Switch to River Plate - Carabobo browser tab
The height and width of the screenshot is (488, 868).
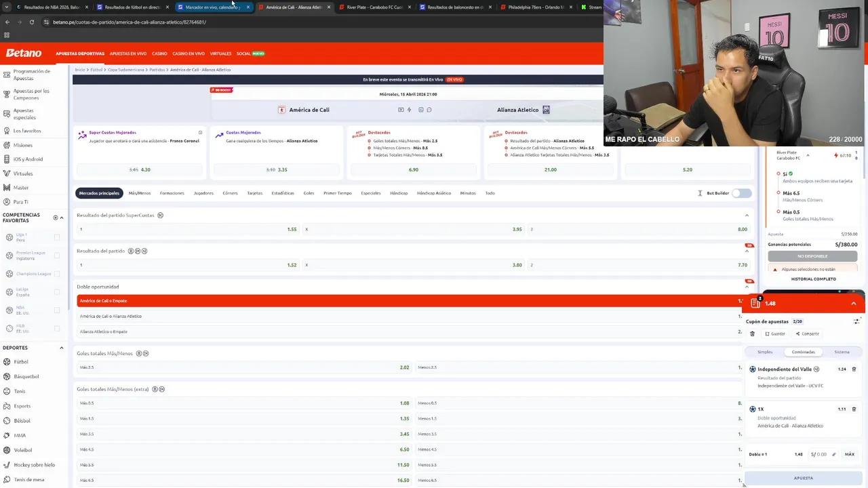(x=375, y=7)
